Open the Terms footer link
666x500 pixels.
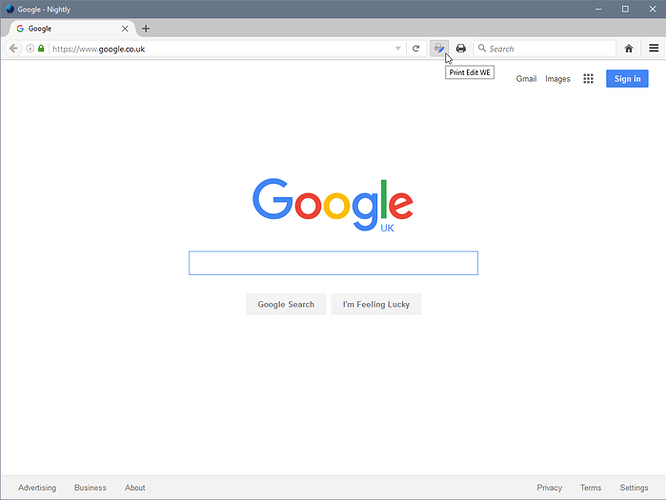[591, 488]
